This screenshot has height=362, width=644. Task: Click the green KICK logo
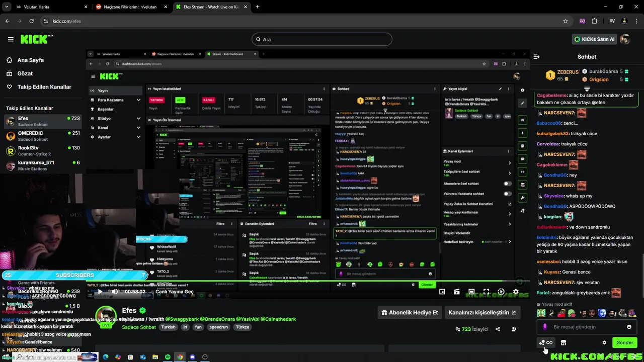click(34, 39)
